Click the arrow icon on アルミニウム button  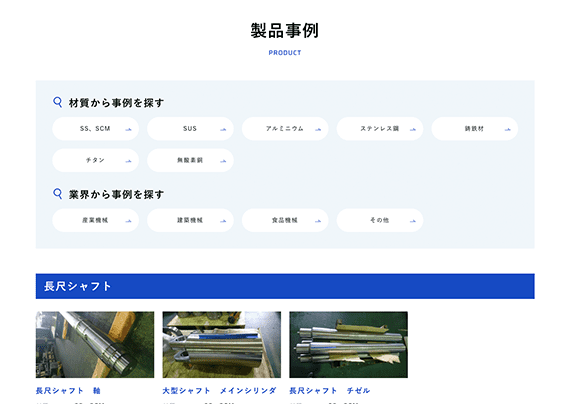318,129
